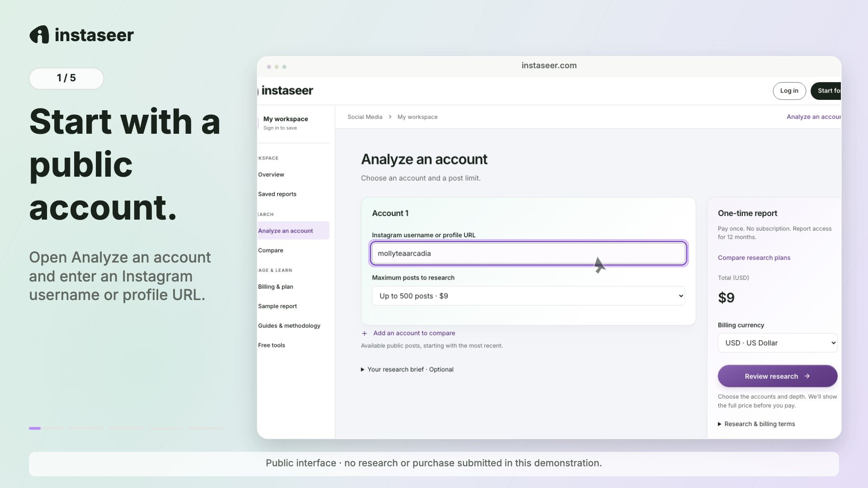Open Sample report in the sidebar
This screenshot has width=868, height=488.
(x=278, y=306)
